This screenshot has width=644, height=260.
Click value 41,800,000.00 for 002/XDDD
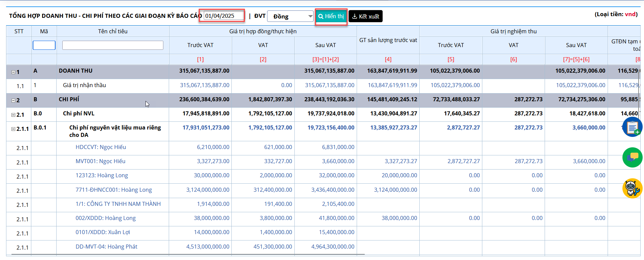(x=336, y=218)
